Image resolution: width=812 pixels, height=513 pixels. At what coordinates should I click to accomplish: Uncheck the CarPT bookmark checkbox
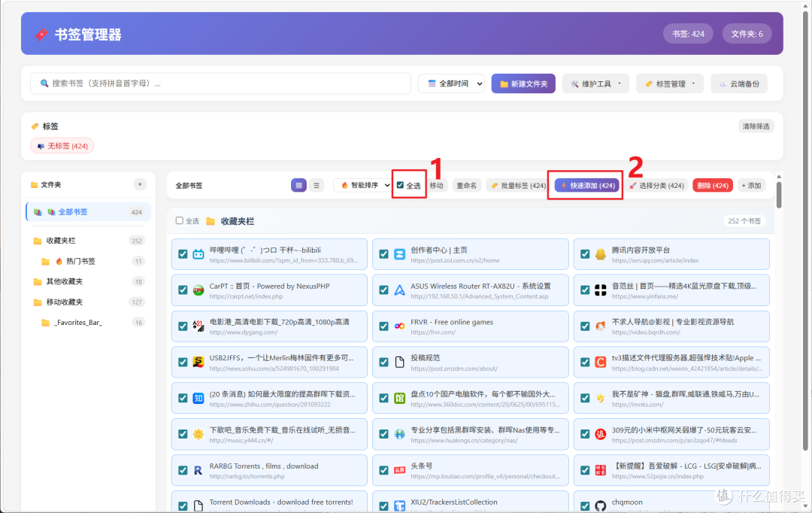183,290
